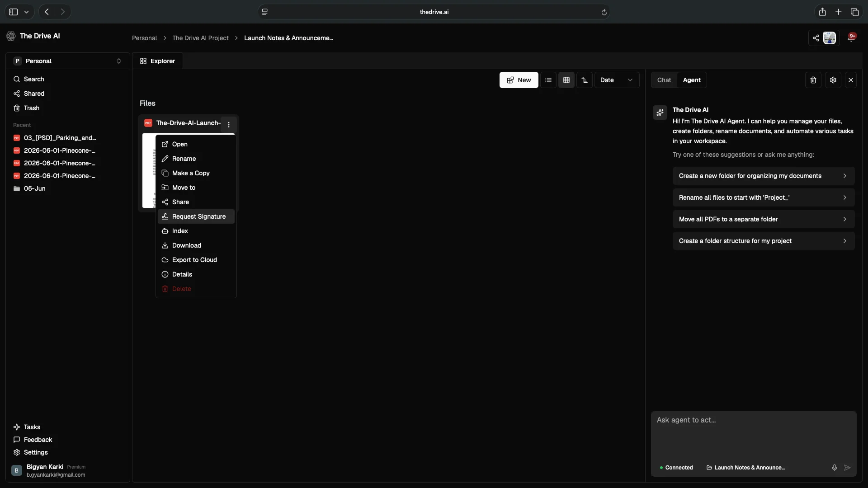Click The-Drive-AI-Launch file title
Screen dimensions: 868x488
[188, 123]
